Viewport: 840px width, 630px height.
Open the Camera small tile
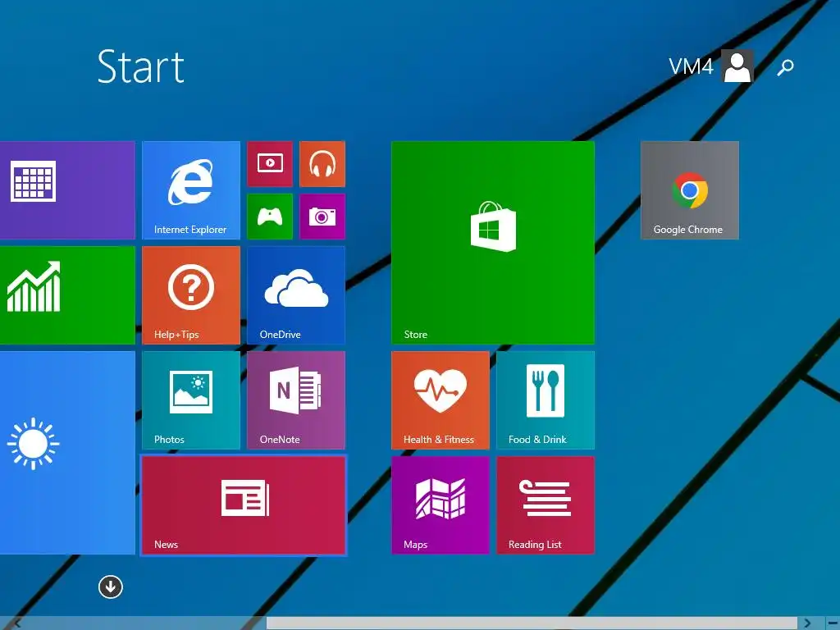click(x=322, y=217)
